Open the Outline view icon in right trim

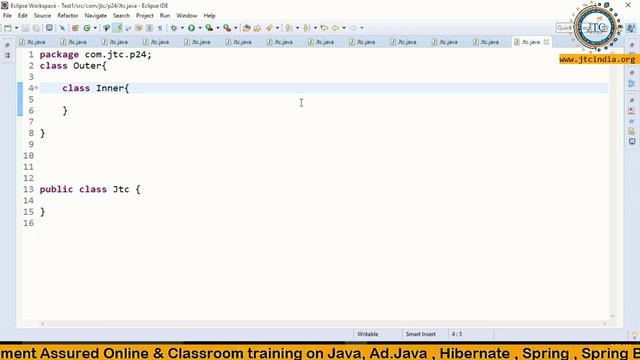pos(631,84)
